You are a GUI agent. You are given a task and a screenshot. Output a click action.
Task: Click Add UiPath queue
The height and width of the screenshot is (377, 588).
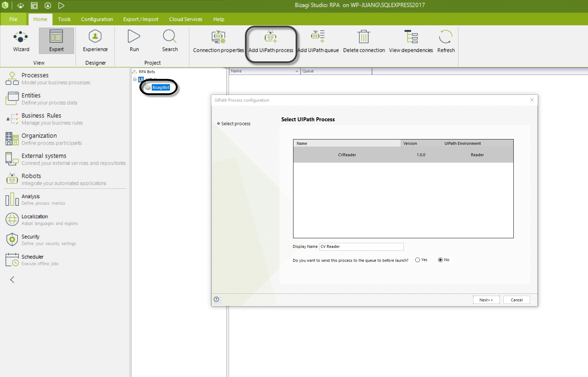pyautogui.click(x=318, y=42)
